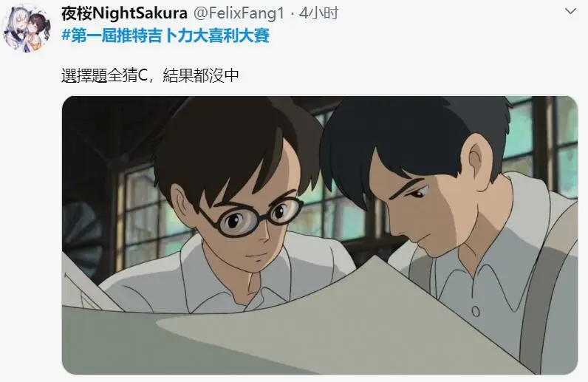The image size is (588, 382).
Task: Open hashtag #第一屆推特吉卜力大喜利大賽
Action: [x=165, y=35]
